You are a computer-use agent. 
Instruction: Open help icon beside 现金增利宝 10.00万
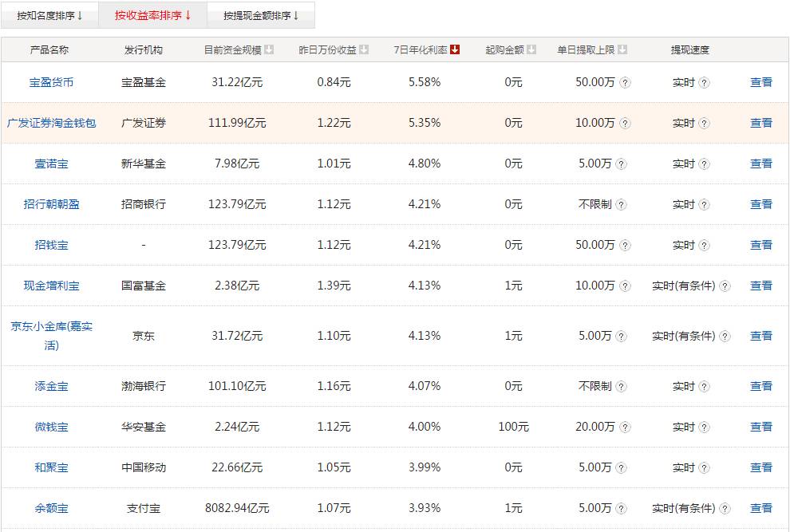coord(625,286)
